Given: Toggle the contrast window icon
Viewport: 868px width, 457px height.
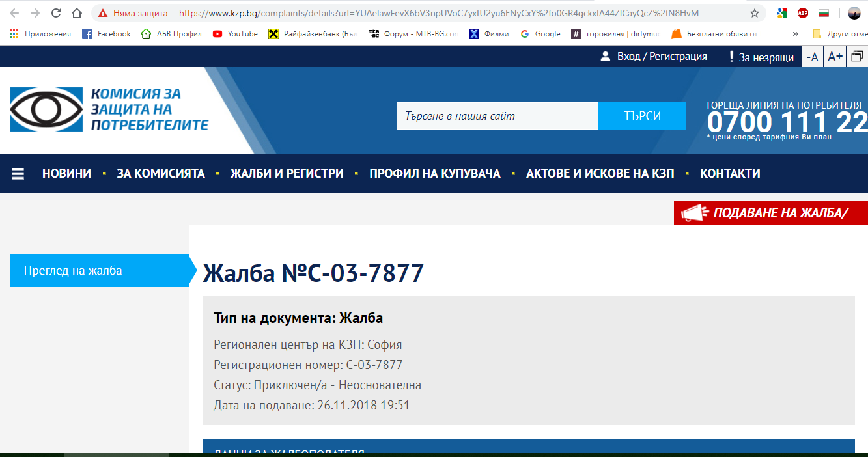Looking at the screenshot, I should (857, 57).
